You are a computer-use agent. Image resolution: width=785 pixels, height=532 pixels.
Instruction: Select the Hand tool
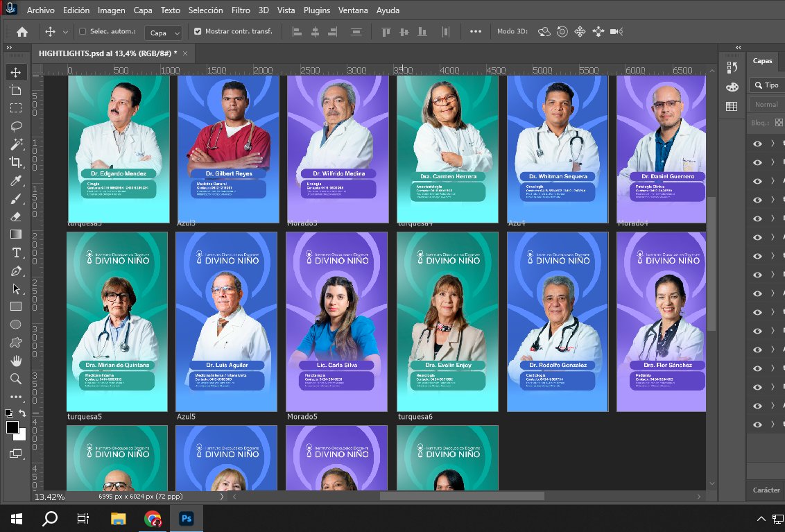point(16,361)
